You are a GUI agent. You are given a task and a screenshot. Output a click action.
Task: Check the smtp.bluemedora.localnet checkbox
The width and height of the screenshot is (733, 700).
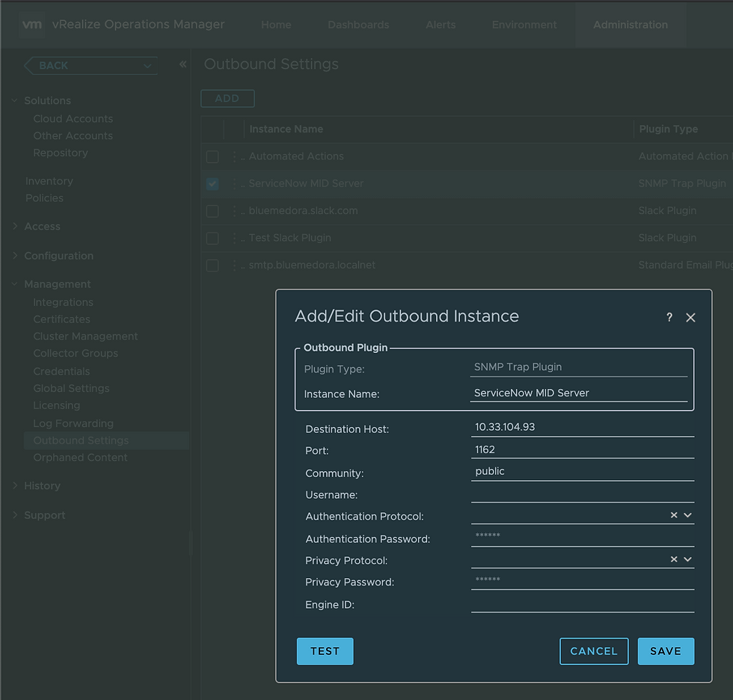(x=212, y=265)
